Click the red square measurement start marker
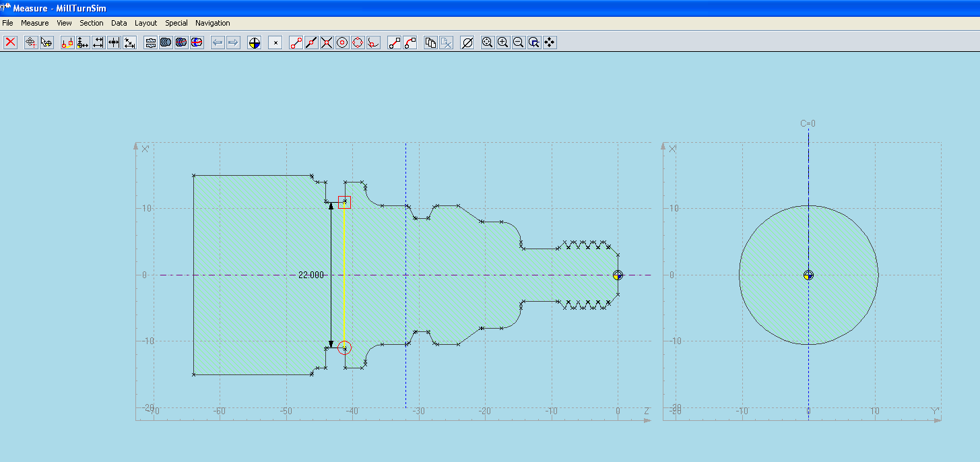 344,202
